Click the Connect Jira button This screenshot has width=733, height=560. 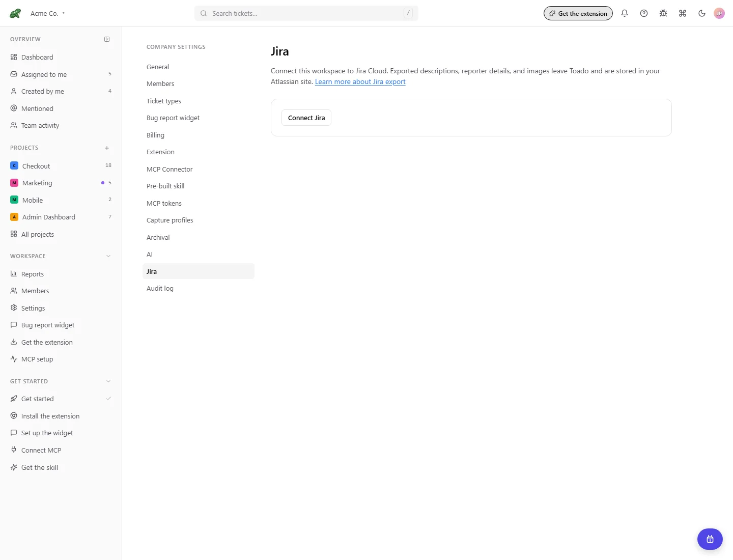point(306,118)
